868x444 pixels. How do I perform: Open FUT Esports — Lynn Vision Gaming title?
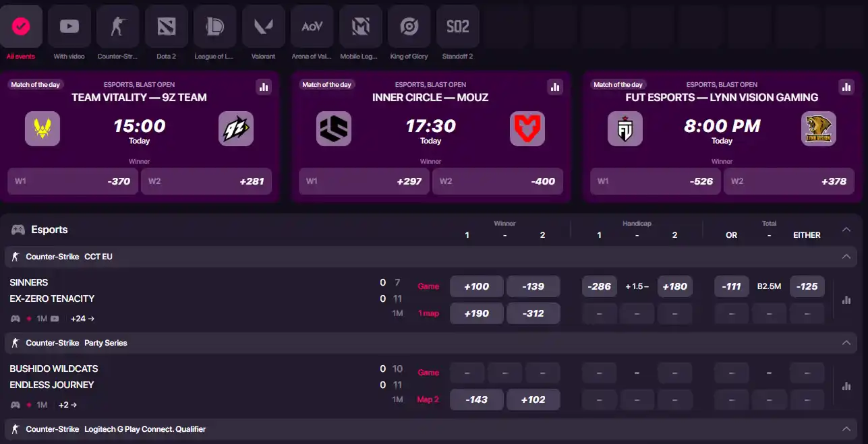[x=722, y=98]
